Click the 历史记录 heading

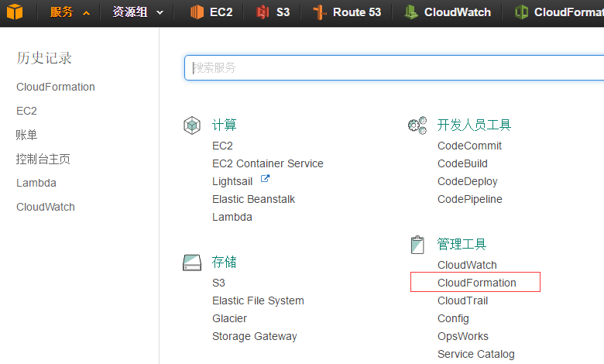coord(44,58)
